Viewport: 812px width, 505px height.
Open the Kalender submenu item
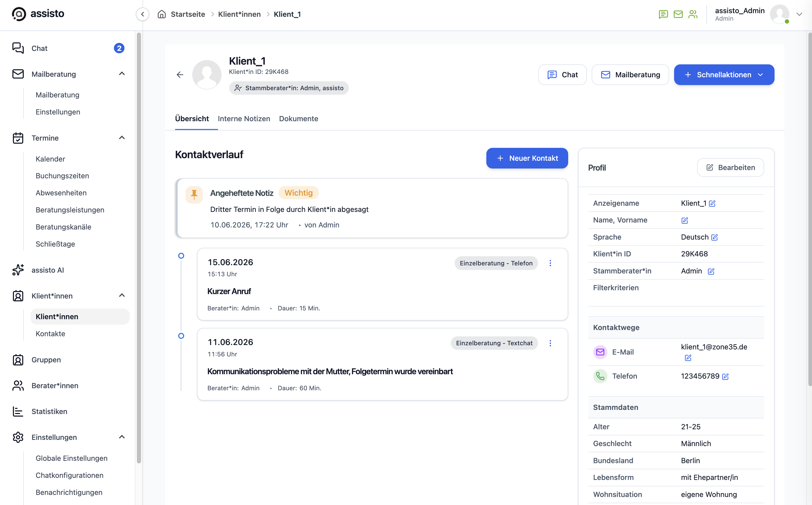point(50,159)
